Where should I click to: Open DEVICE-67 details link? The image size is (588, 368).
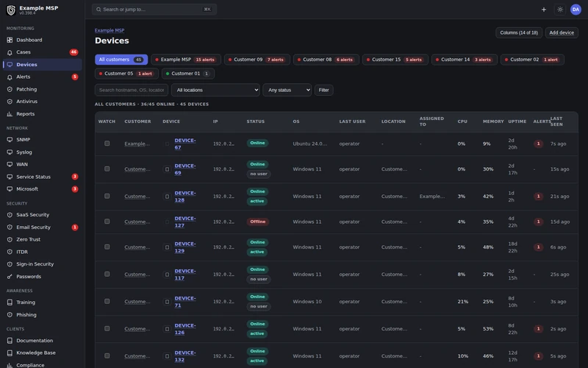click(x=185, y=144)
